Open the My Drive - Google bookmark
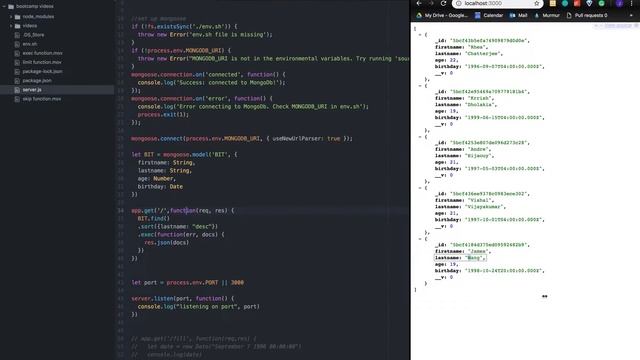640x360 pixels. (442, 16)
